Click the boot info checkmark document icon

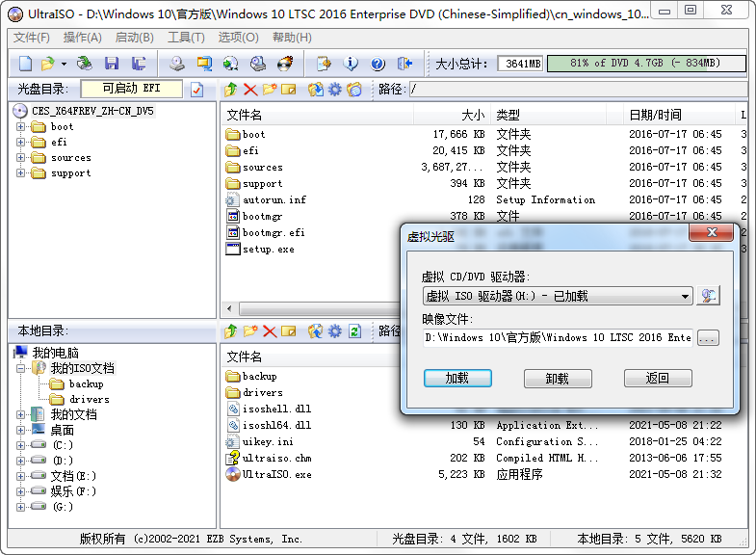tap(196, 90)
